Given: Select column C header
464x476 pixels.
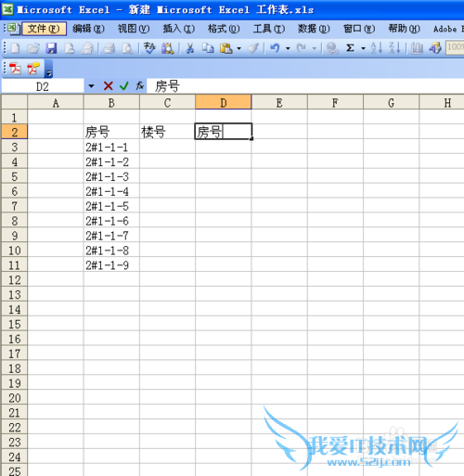Looking at the screenshot, I should click(x=167, y=102).
